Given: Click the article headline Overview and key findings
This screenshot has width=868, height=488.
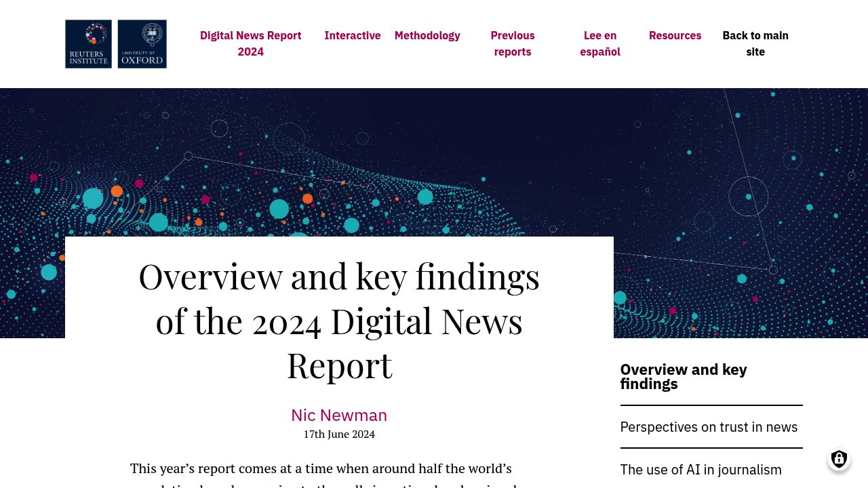Looking at the screenshot, I should tap(339, 321).
